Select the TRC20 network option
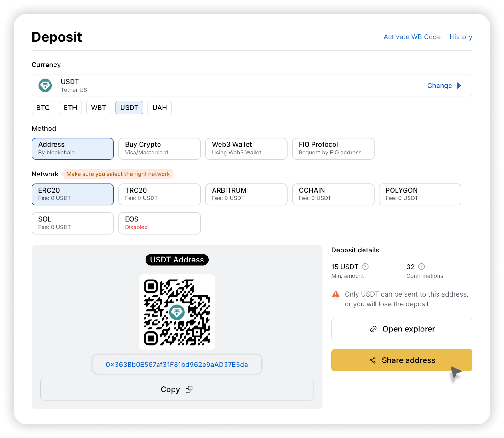This screenshot has width=504, height=438. click(x=159, y=194)
